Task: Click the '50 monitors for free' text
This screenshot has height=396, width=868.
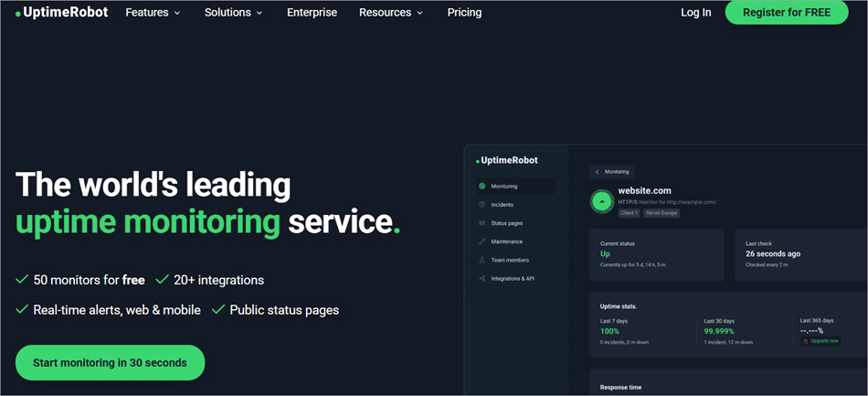Action: point(90,280)
